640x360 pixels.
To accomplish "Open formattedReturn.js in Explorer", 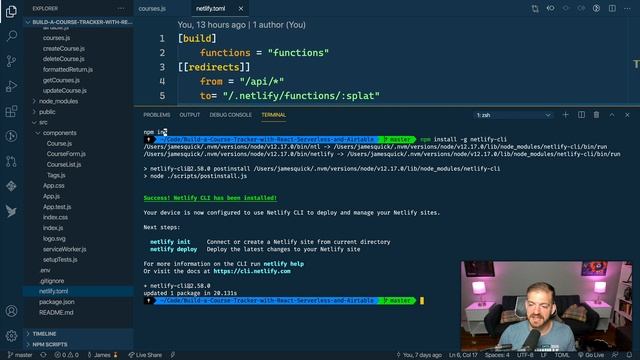I will pyautogui.click(x=68, y=70).
